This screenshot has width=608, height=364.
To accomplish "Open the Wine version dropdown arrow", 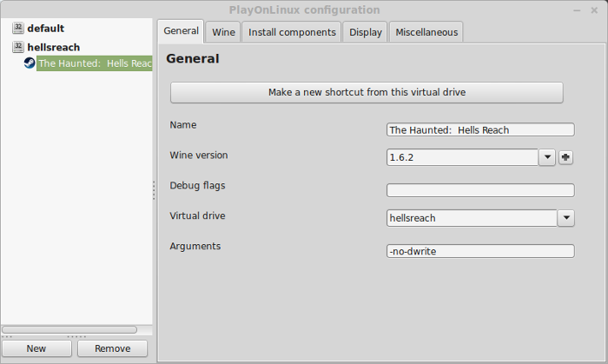I will [547, 157].
